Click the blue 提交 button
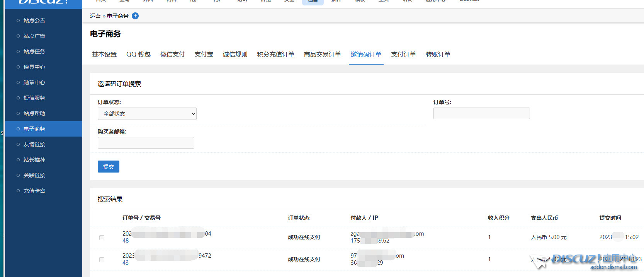 pos(109,166)
